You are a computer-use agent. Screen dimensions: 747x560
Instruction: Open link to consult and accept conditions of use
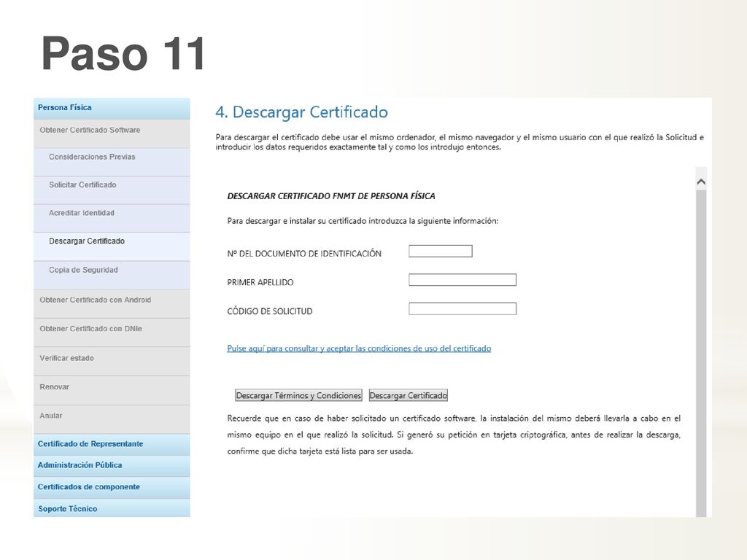[359, 348]
